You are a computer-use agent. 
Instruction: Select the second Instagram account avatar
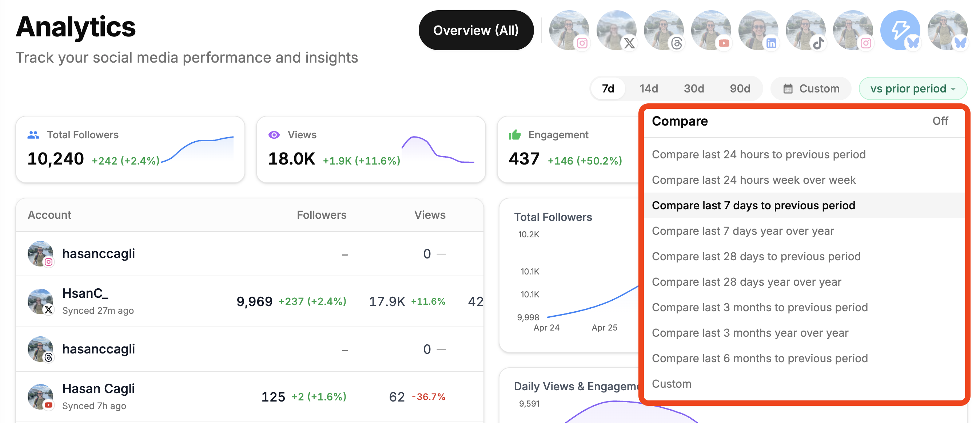853,30
